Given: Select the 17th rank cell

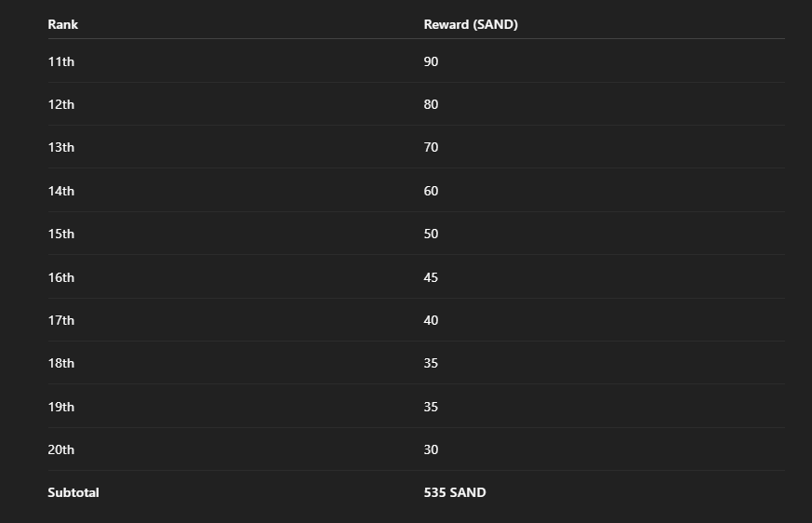Looking at the screenshot, I should click(x=61, y=320).
